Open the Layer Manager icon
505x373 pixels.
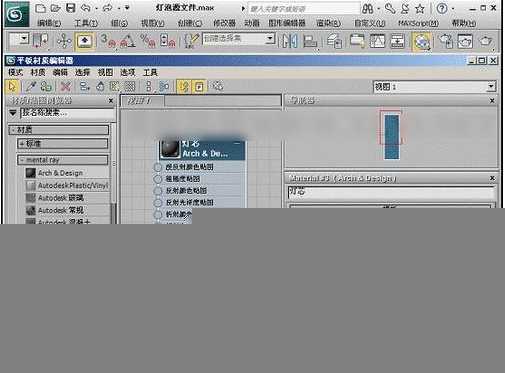click(x=334, y=41)
